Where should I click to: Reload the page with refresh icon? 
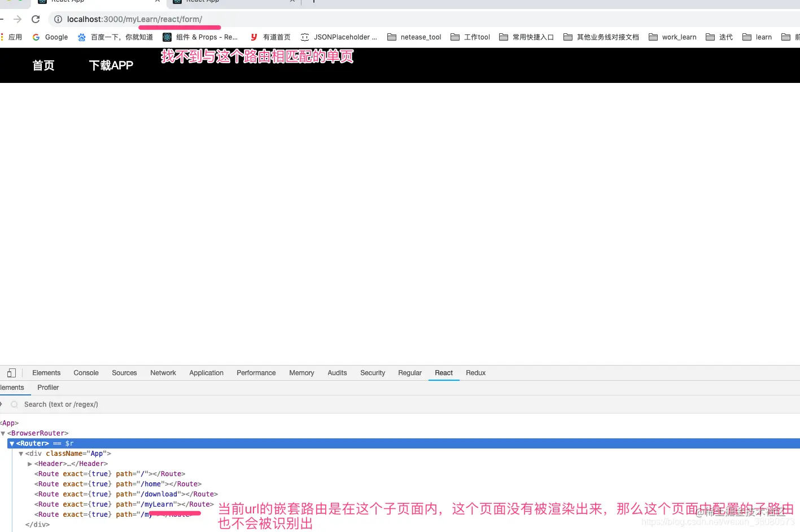click(36, 19)
